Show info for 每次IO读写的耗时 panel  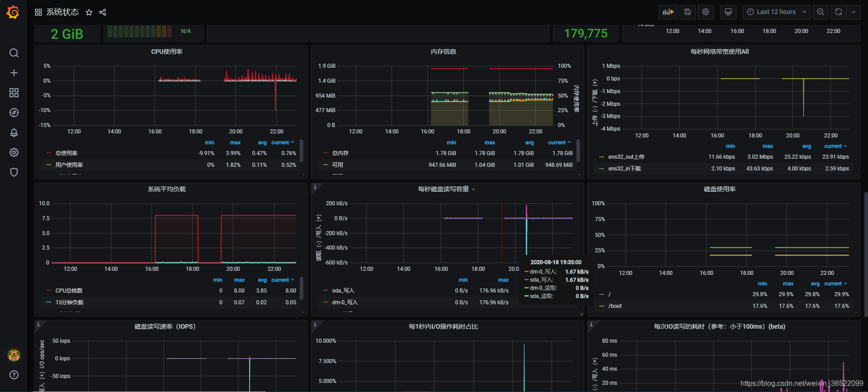pyautogui.click(x=591, y=324)
